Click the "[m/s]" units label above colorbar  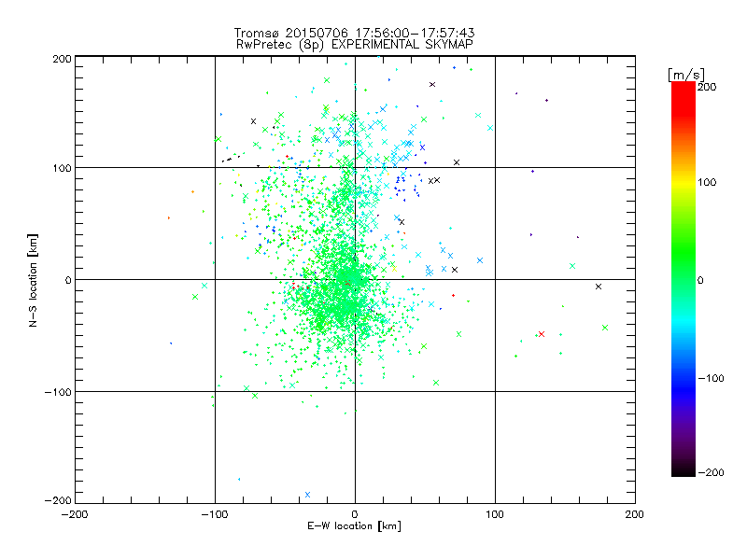tap(686, 76)
